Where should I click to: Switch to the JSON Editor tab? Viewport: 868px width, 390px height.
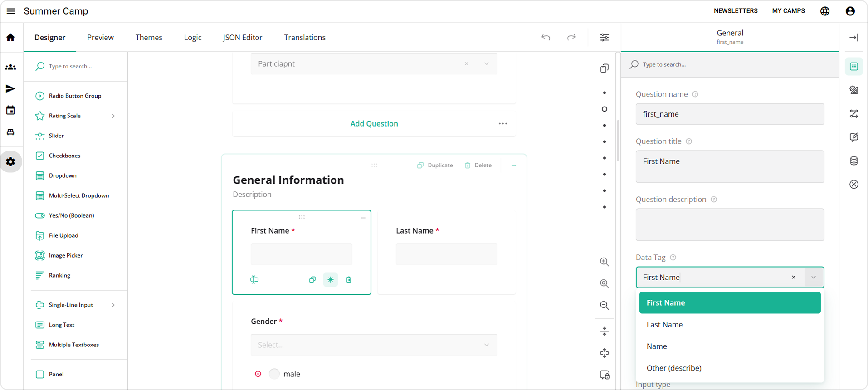(x=243, y=38)
